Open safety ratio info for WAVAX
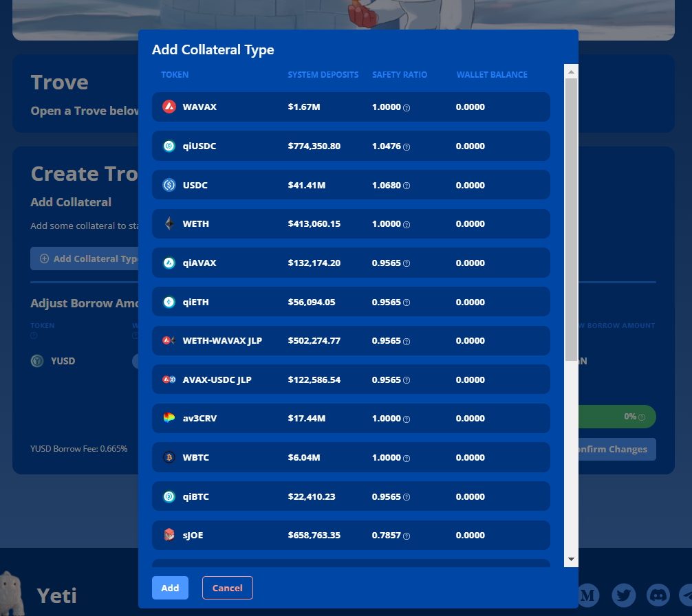692x616 pixels. pyautogui.click(x=407, y=108)
